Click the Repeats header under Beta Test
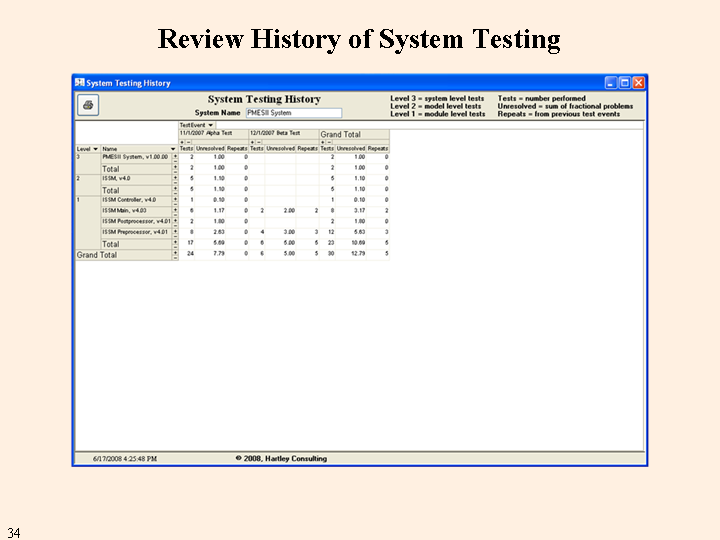Image resolution: width=720 pixels, height=540 pixels. tap(307, 149)
